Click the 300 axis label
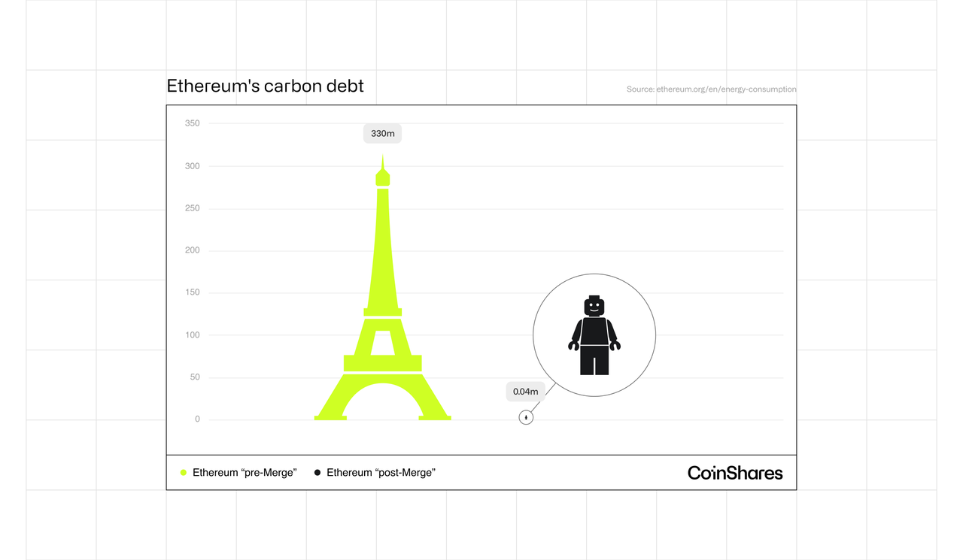The width and height of the screenshot is (963, 560). [193, 166]
